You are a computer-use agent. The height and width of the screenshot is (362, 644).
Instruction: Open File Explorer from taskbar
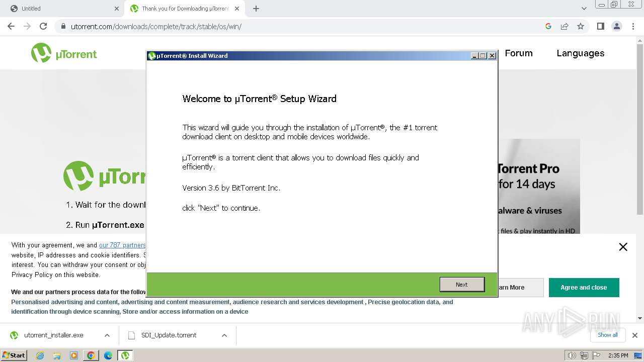point(57,355)
